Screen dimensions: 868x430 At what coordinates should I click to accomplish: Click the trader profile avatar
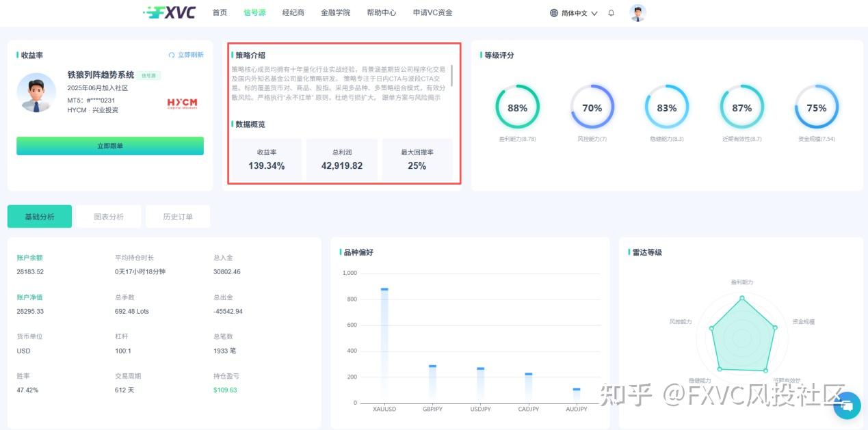point(37,92)
